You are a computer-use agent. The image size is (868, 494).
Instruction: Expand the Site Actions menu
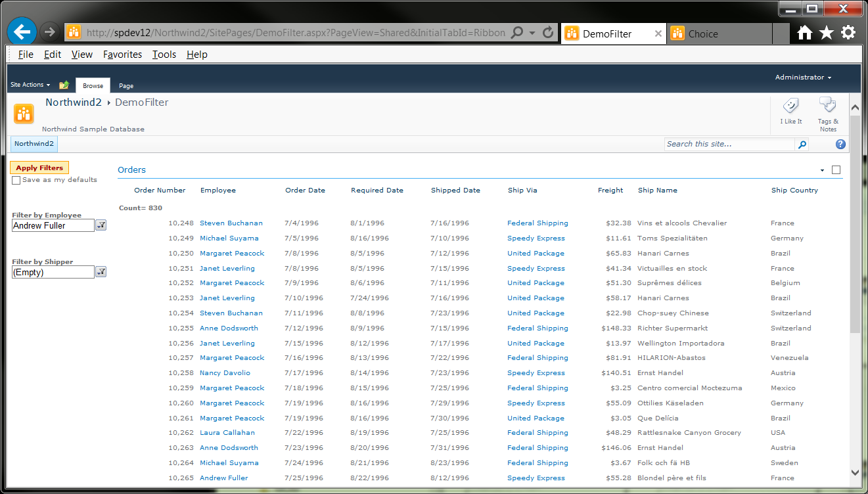coord(30,85)
